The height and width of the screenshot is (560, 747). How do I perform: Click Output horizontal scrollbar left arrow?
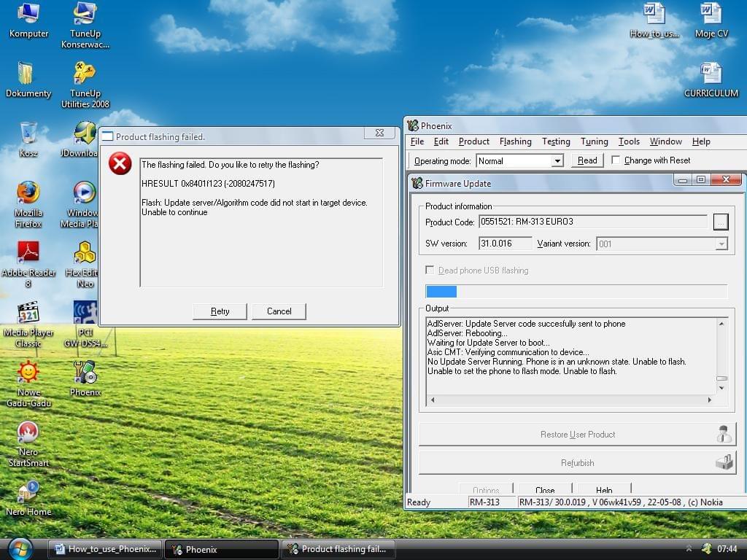(x=433, y=400)
